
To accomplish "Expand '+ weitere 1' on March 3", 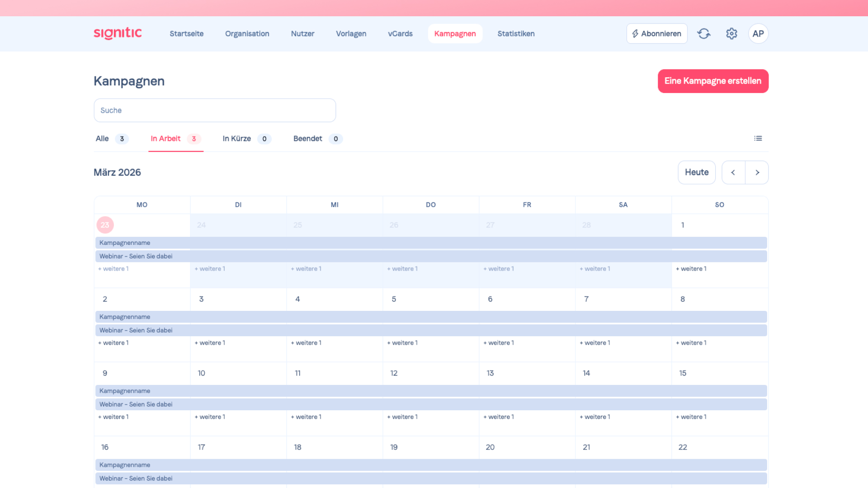I will (210, 343).
